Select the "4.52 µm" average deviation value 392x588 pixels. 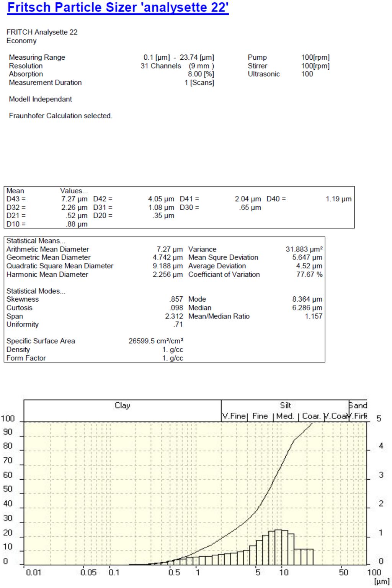[309, 266]
